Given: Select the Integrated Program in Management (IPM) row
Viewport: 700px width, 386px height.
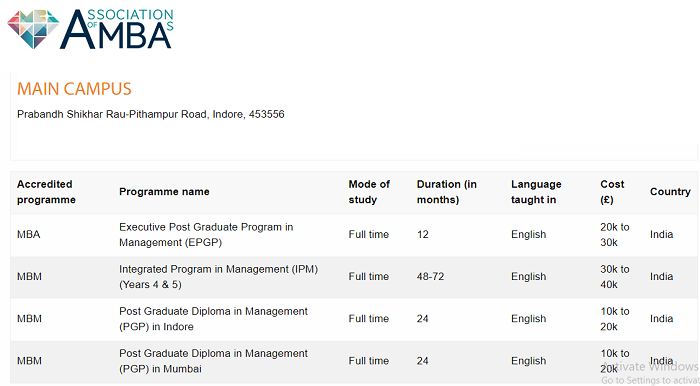Looking at the screenshot, I should point(354,277).
